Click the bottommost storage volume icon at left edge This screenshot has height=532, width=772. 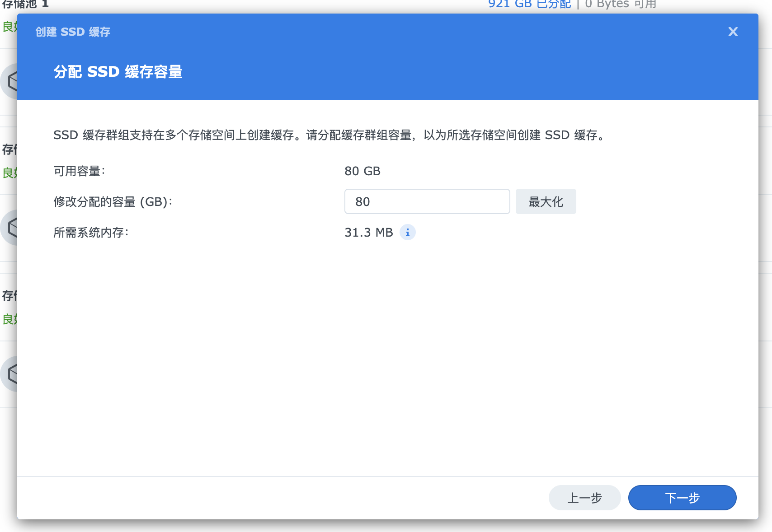coord(10,374)
